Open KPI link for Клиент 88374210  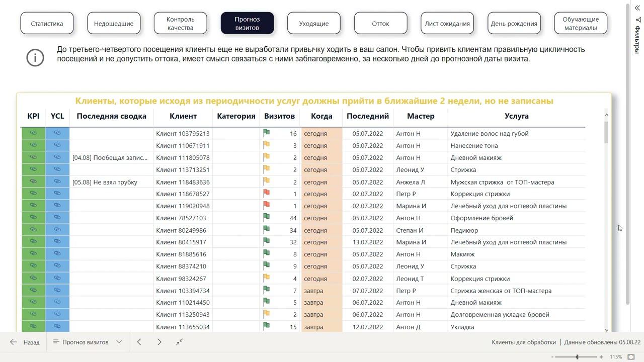coord(33,266)
